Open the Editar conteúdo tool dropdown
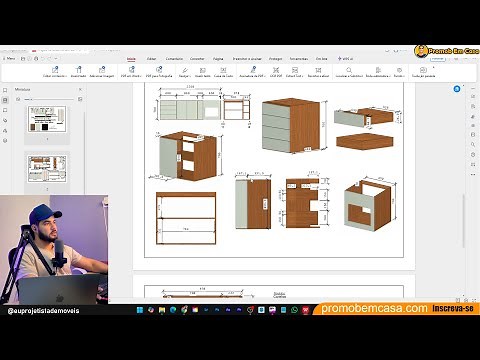 pos(55,72)
